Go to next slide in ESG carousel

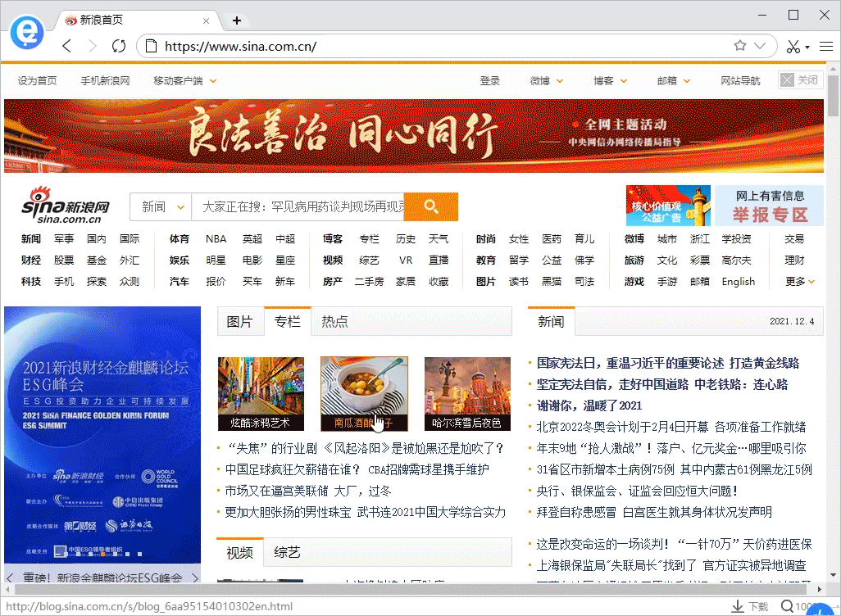195,577
